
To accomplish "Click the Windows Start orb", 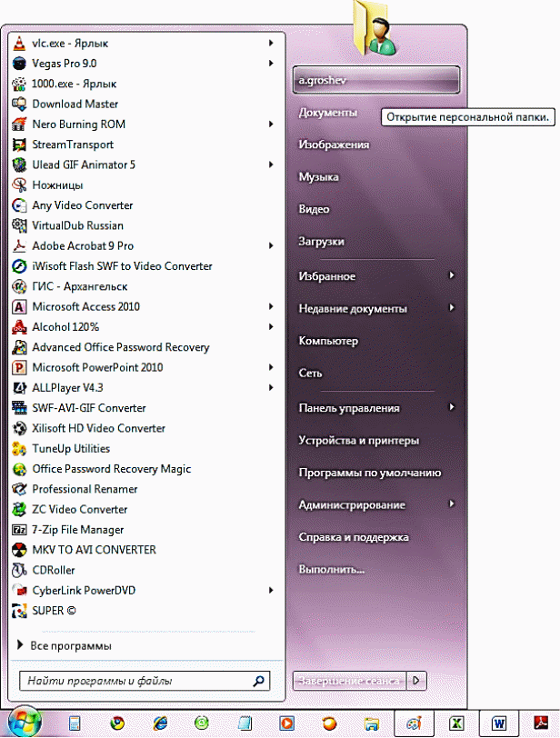I will pos(24,722).
